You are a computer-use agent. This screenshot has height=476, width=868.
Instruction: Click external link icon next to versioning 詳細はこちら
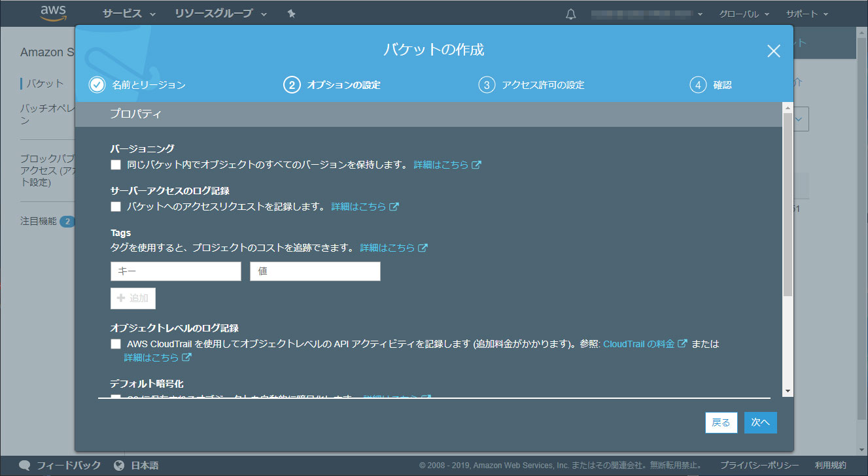point(476,165)
